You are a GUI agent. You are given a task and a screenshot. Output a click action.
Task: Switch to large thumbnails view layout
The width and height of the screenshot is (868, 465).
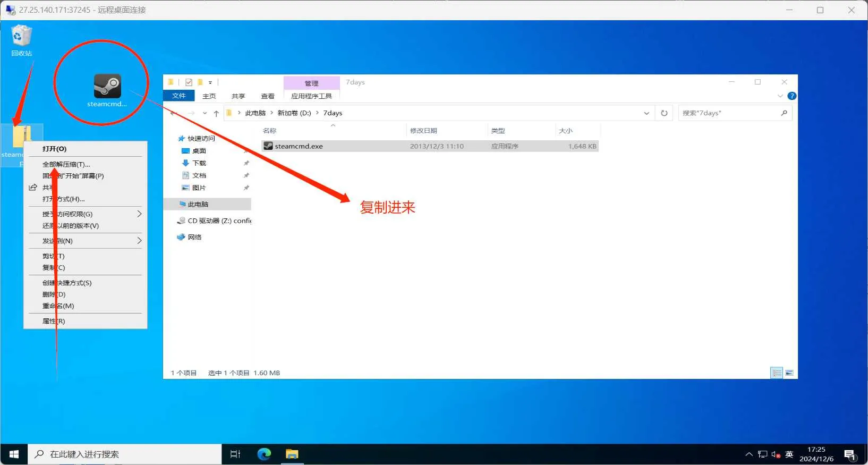pyautogui.click(x=789, y=373)
